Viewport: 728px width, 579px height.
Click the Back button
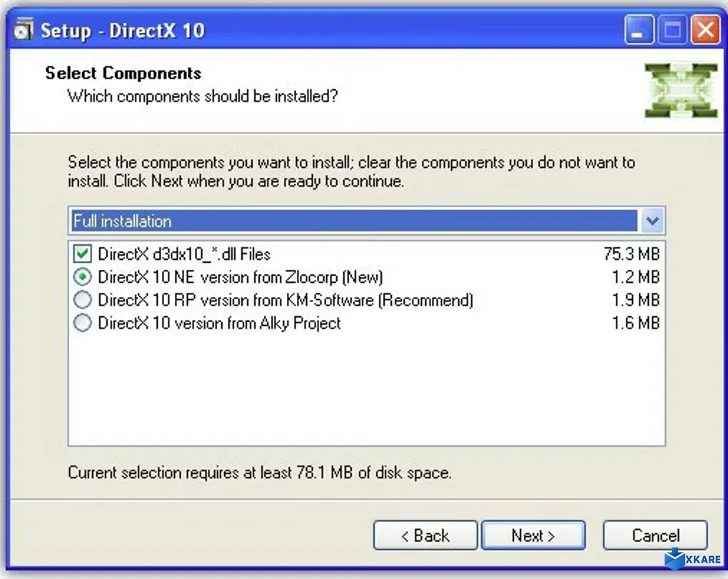[x=425, y=535]
